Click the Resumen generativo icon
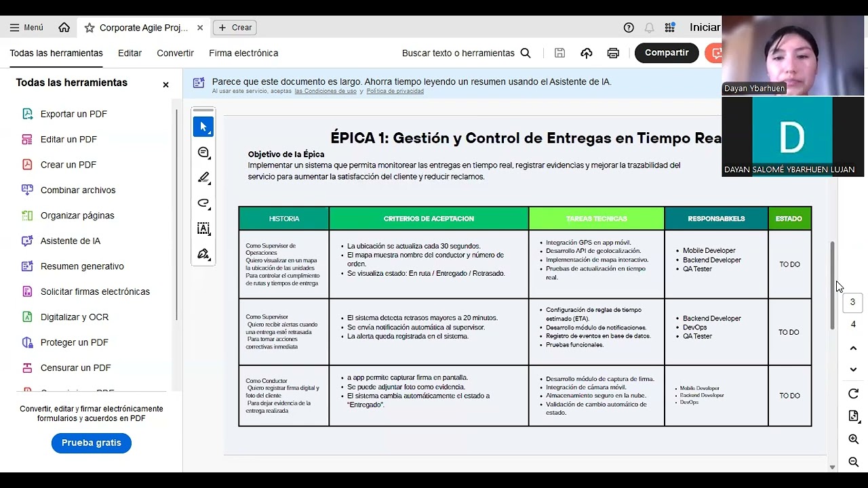The height and width of the screenshot is (488, 868). pos(27,266)
